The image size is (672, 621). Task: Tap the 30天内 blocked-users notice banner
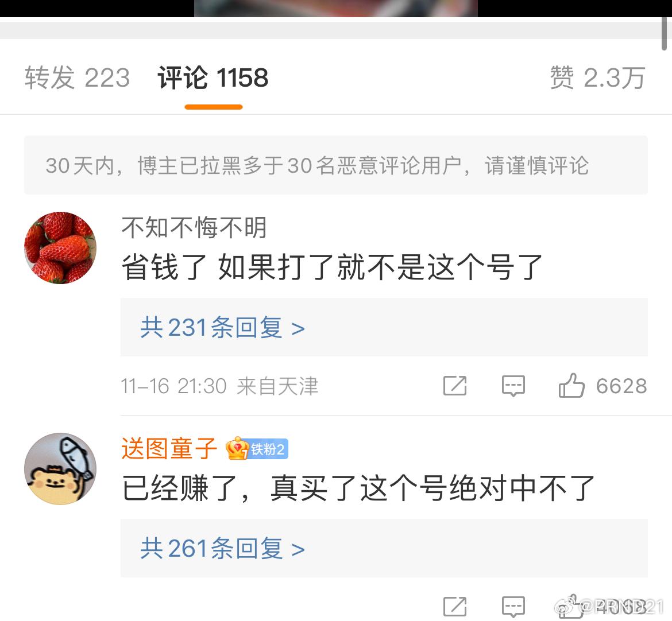click(335, 165)
